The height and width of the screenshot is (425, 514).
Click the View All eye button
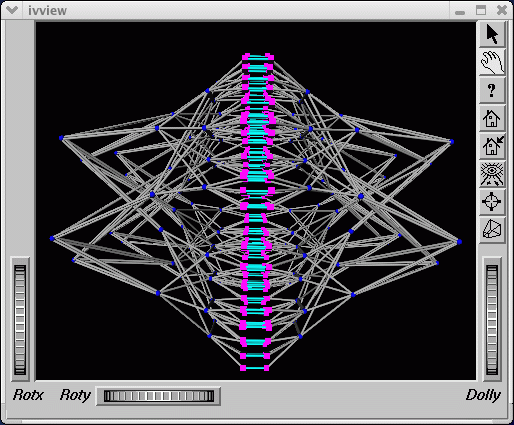492,174
